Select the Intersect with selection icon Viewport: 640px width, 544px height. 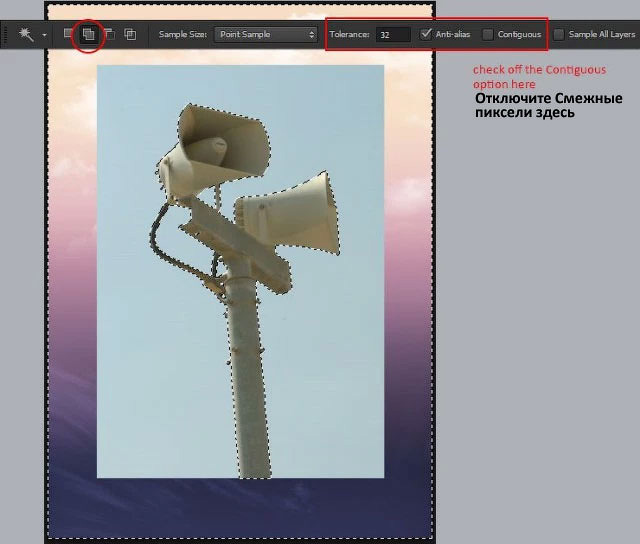coord(130,34)
